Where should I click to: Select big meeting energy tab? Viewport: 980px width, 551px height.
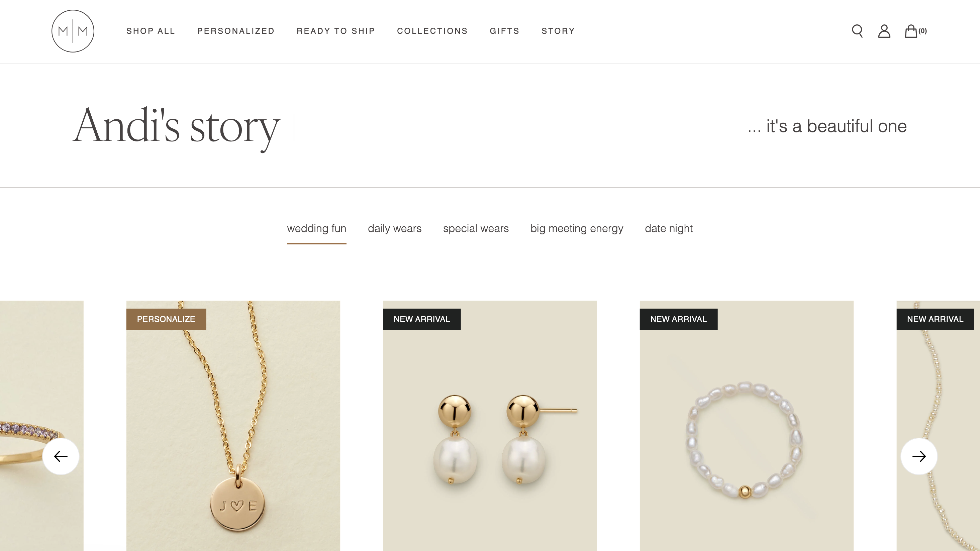[577, 229]
